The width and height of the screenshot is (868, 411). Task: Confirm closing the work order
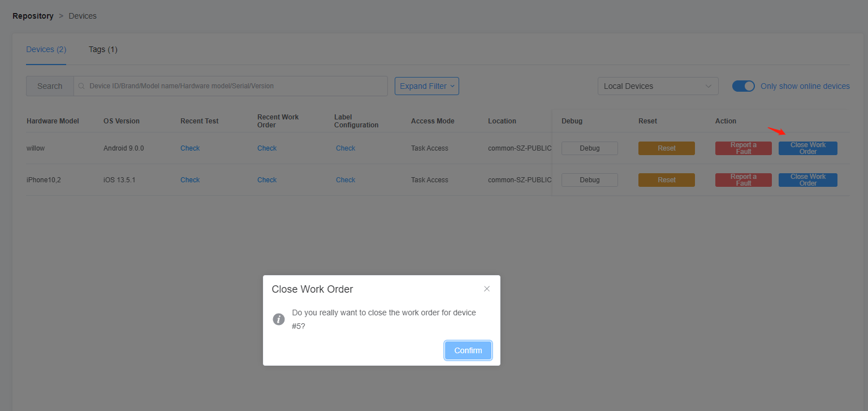tap(468, 350)
